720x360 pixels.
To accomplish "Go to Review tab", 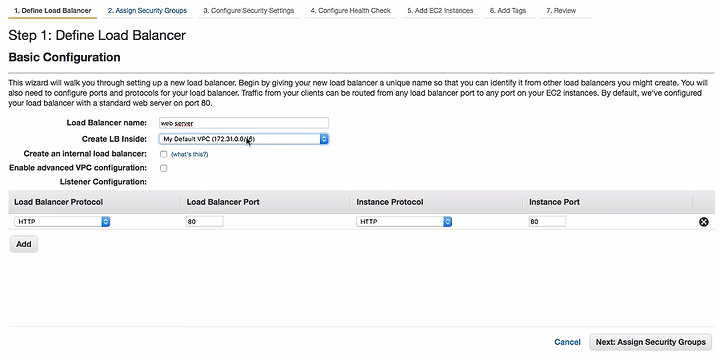I will (565, 11).
